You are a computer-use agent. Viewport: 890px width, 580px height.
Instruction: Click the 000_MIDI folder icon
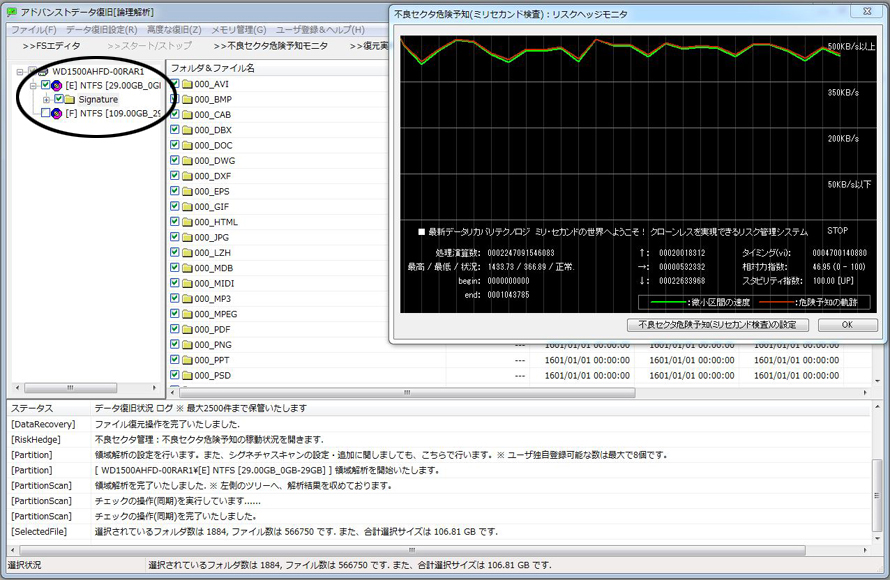point(187,283)
